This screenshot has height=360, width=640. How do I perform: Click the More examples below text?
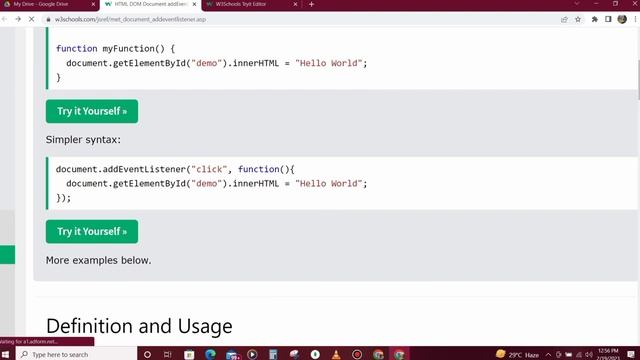98,260
